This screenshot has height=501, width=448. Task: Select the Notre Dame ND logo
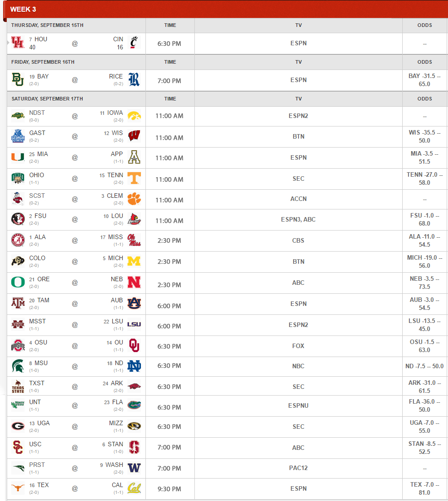pyautogui.click(x=134, y=366)
